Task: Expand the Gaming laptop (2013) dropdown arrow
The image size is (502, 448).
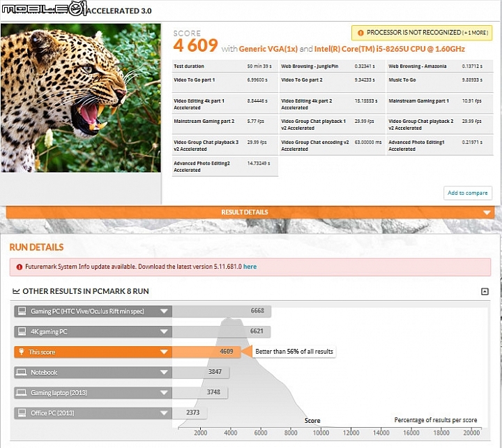Action: click(x=164, y=393)
